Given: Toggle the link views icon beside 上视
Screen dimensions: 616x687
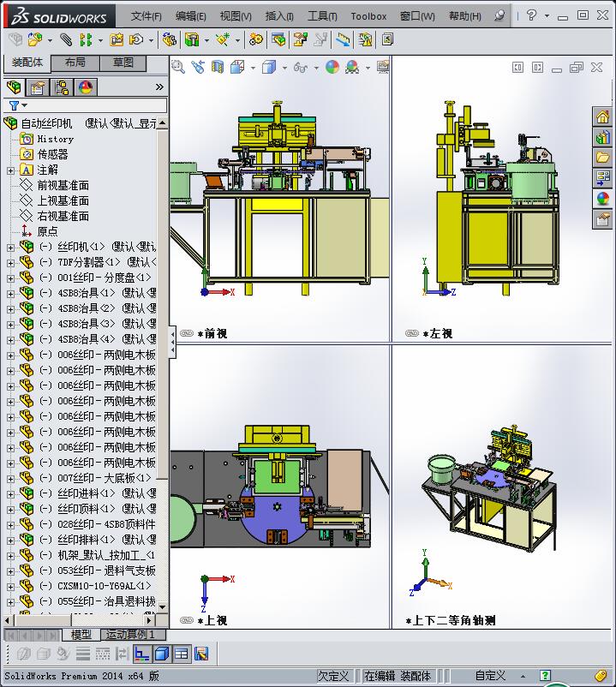Looking at the screenshot, I should pos(187,620).
